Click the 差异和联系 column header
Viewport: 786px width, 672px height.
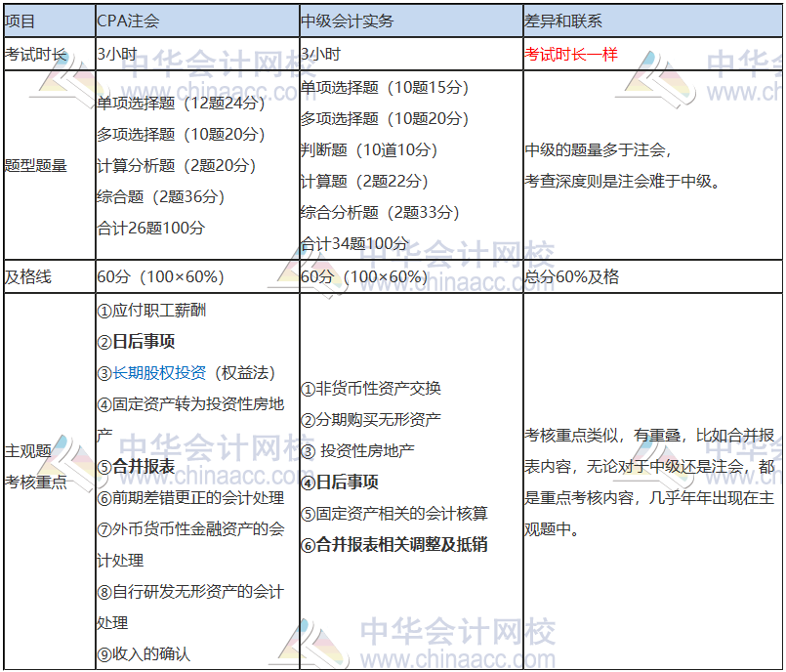pos(563,21)
